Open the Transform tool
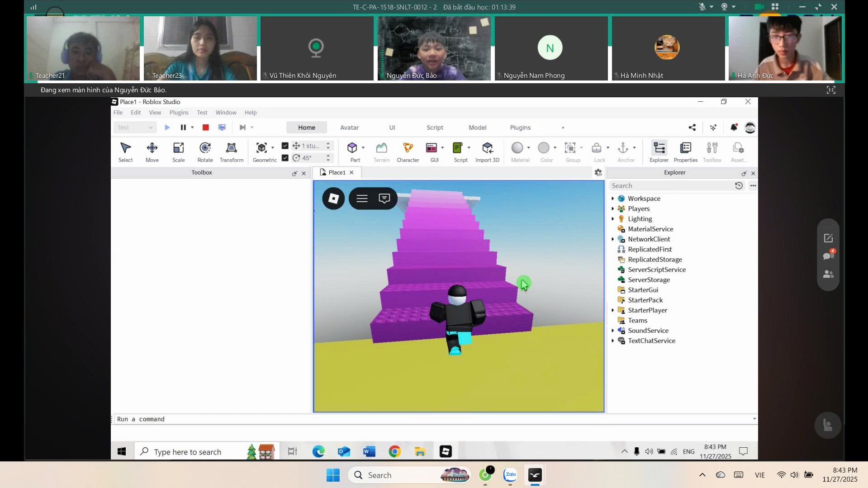This screenshot has width=868, height=488. (231, 152)
